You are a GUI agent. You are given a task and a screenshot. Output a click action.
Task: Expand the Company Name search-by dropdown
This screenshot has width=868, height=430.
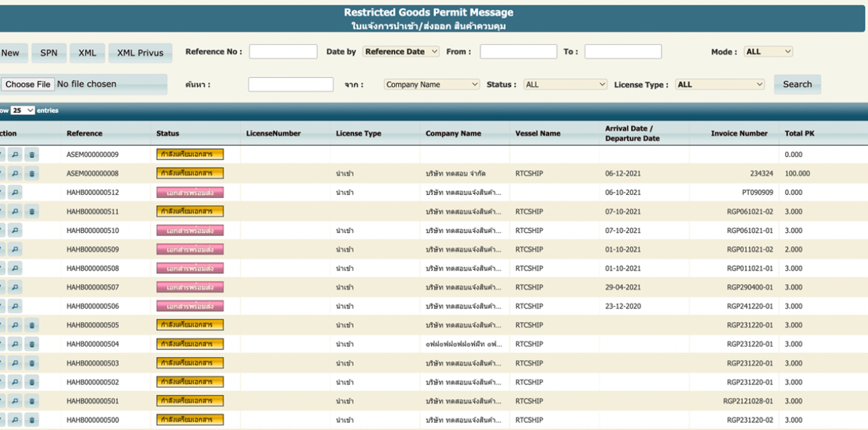click(x=431, y=85)
